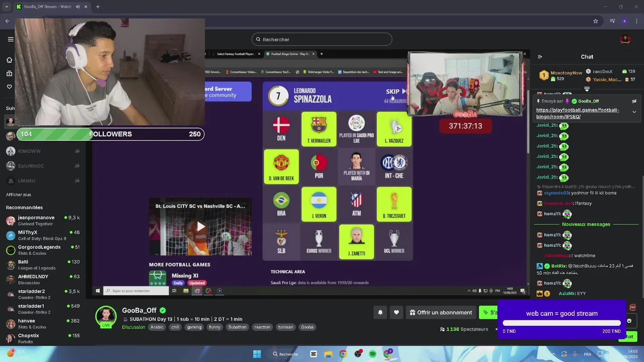Open the Following heart icon in sidebar
Viewport: 644px width, 362px height.
(x=9, y=87)
